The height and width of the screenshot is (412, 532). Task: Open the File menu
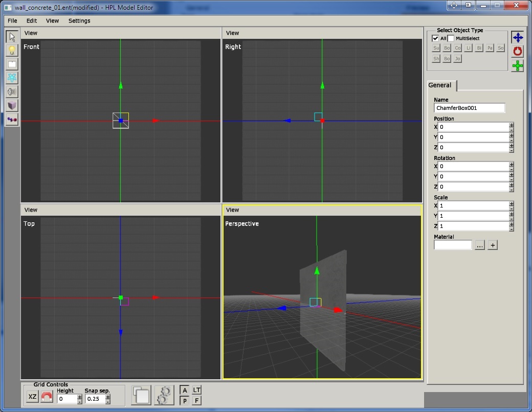[12, 21]
